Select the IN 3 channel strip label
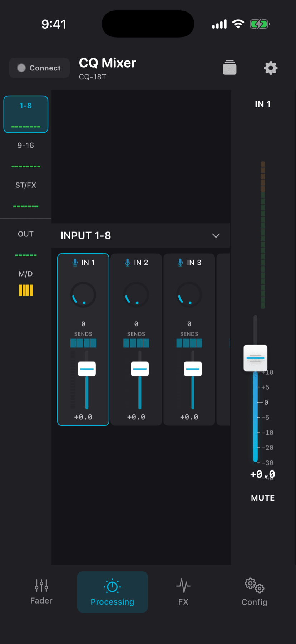This screenshot has width=296, height=644. [x=194, y=263]
